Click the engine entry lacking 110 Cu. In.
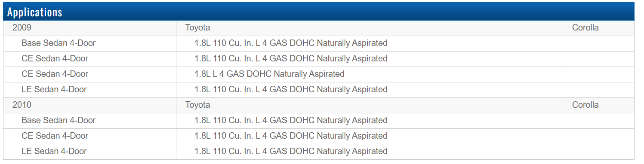 (x=269, y=74)
